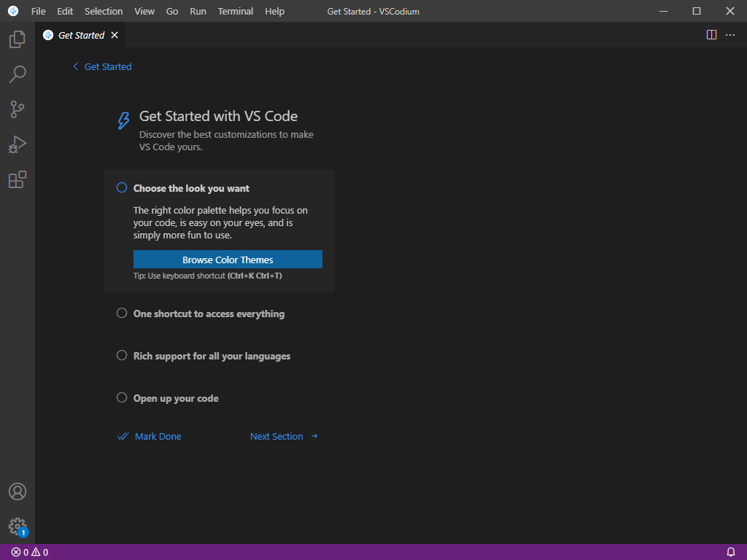Open the More Actions ellipsis menu
This screenshot has height=560, width=747.
(729, 35)
